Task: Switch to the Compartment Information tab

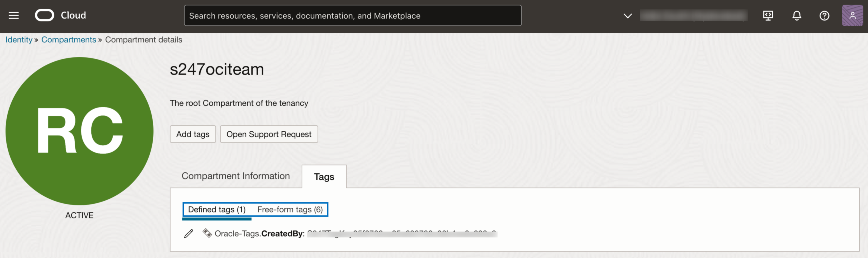Action: (235, 176)
